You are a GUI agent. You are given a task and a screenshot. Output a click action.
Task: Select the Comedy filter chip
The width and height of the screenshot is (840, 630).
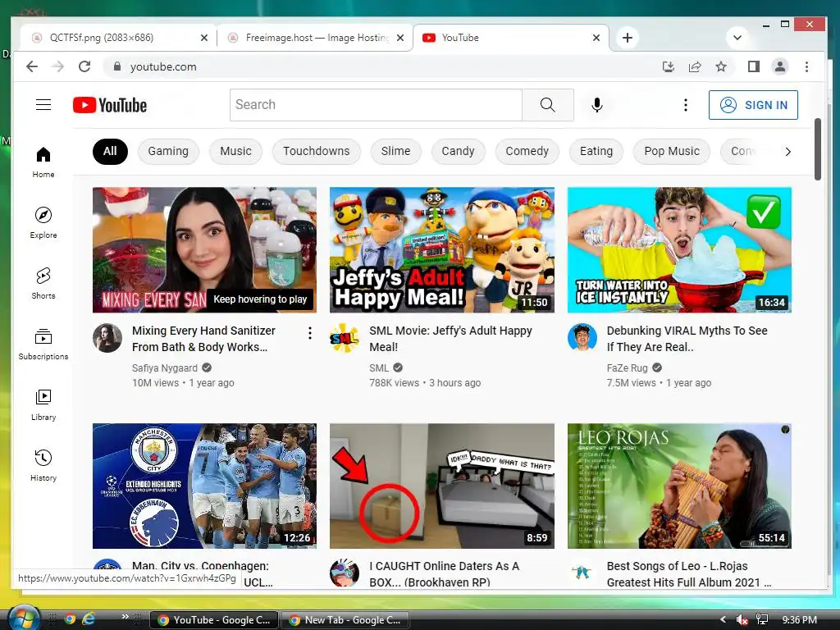pos(527,151)
